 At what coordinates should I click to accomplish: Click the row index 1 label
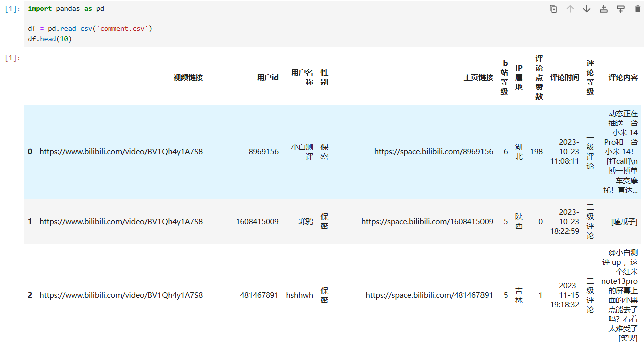(30, 221)
